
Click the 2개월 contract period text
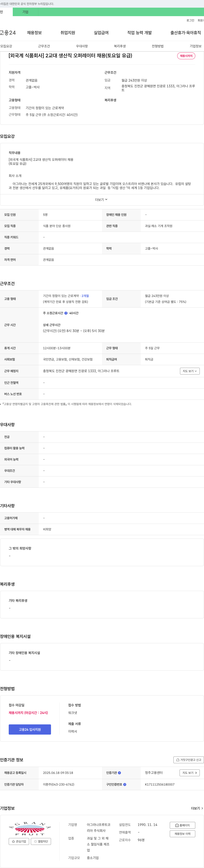click(x=85, y=296)
